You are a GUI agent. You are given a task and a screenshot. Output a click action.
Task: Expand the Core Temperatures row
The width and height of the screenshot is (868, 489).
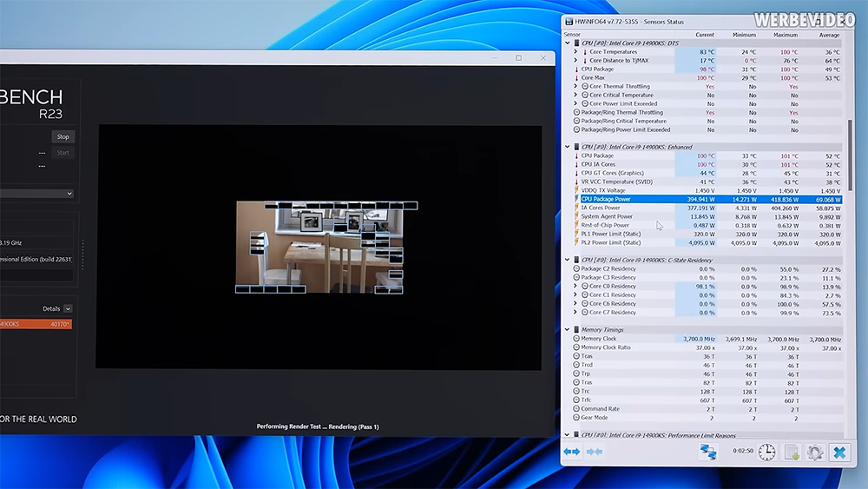tap(575, 51)
